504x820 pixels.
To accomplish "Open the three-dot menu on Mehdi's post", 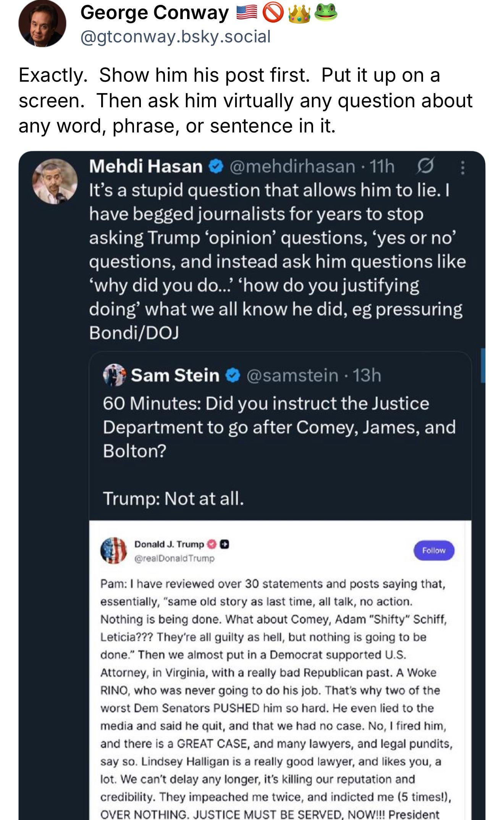I will (462, 167).
